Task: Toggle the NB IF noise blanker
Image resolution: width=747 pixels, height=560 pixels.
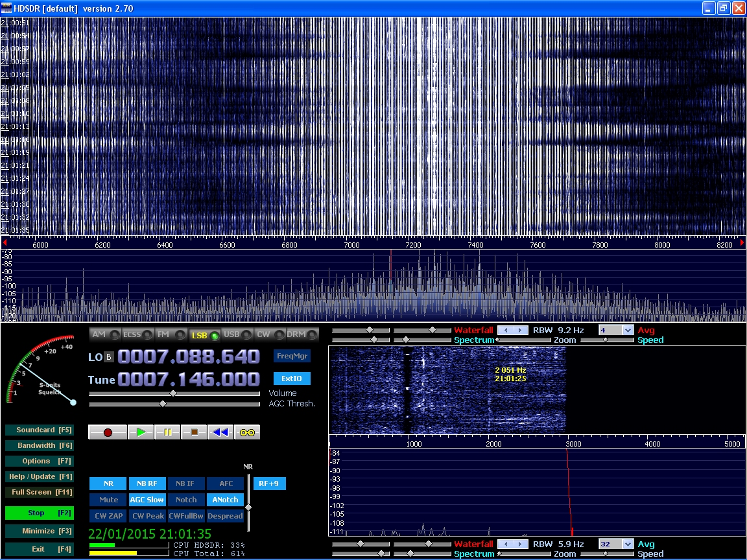Action: tap(186, 484)
